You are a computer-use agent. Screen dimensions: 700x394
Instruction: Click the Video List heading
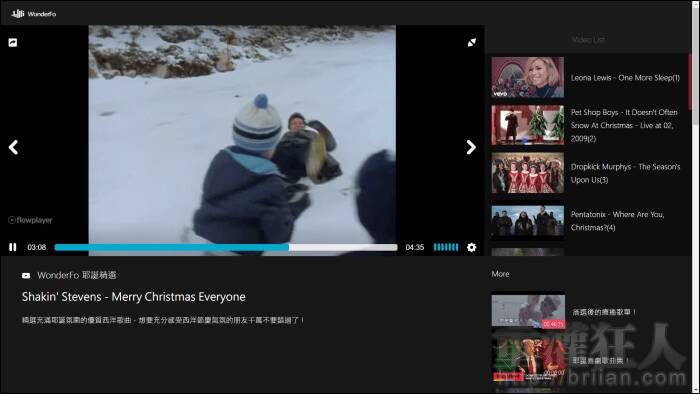point(588,40)
